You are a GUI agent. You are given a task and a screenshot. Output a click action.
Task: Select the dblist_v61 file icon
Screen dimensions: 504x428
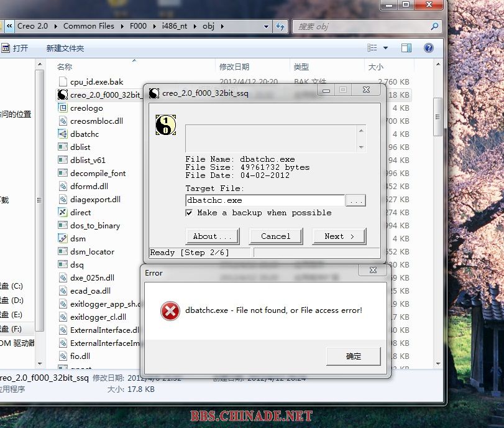[63, 160]
